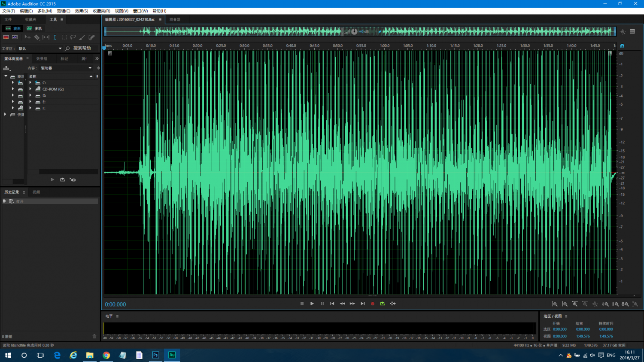Switch to the 效果组 tab
Image resolution: width=644 pixels, height=362 pixels.
pyautogui.click(x=42, y=58)
